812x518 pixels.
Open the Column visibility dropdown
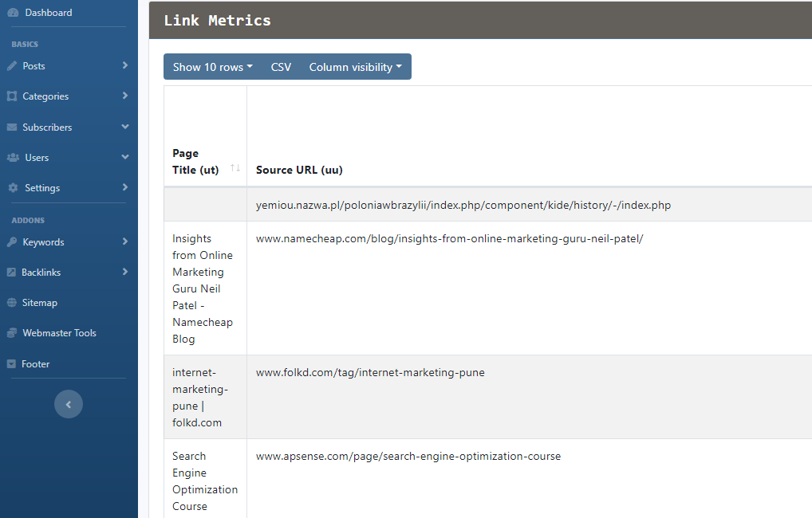tap(356, 66)
